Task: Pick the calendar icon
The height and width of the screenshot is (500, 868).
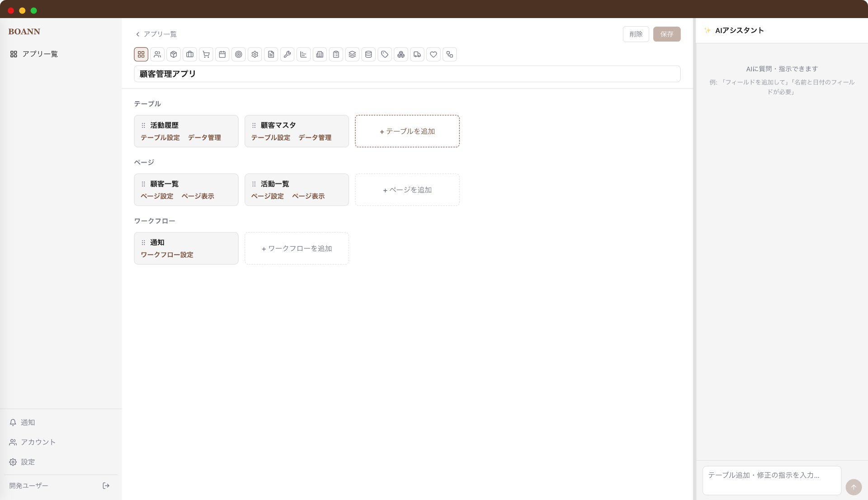Action: [222, 54]
